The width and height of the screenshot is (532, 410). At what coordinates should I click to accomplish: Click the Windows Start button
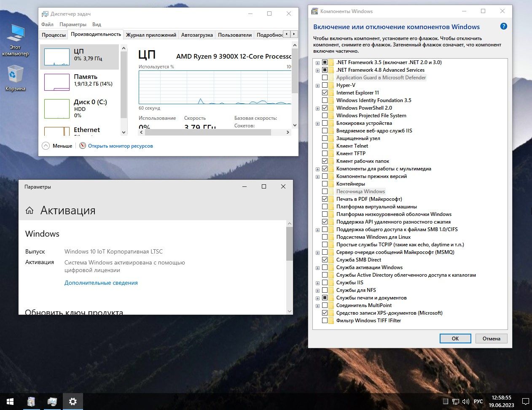click(x=10, y=402)
